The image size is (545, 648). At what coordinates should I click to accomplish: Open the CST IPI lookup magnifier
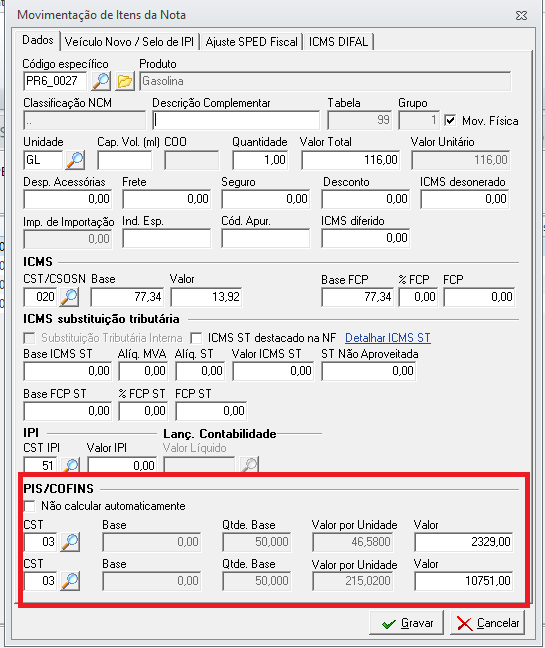point(70,465)
